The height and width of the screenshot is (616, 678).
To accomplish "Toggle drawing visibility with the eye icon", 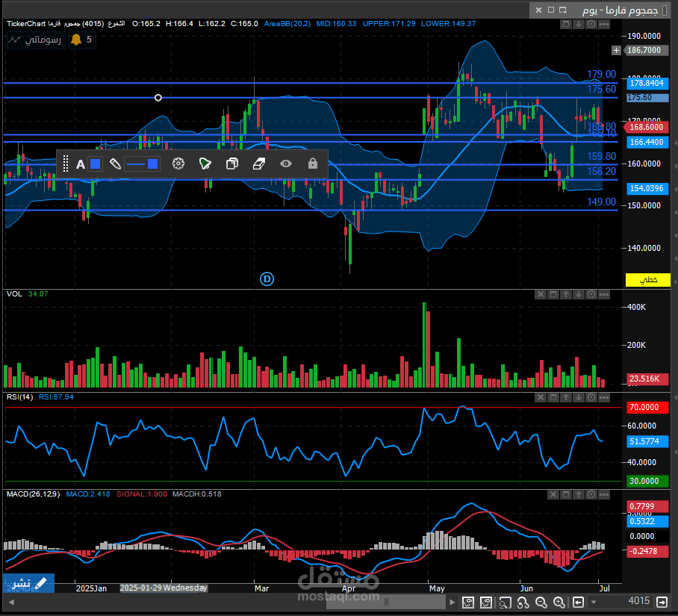I will coord(286,164).
